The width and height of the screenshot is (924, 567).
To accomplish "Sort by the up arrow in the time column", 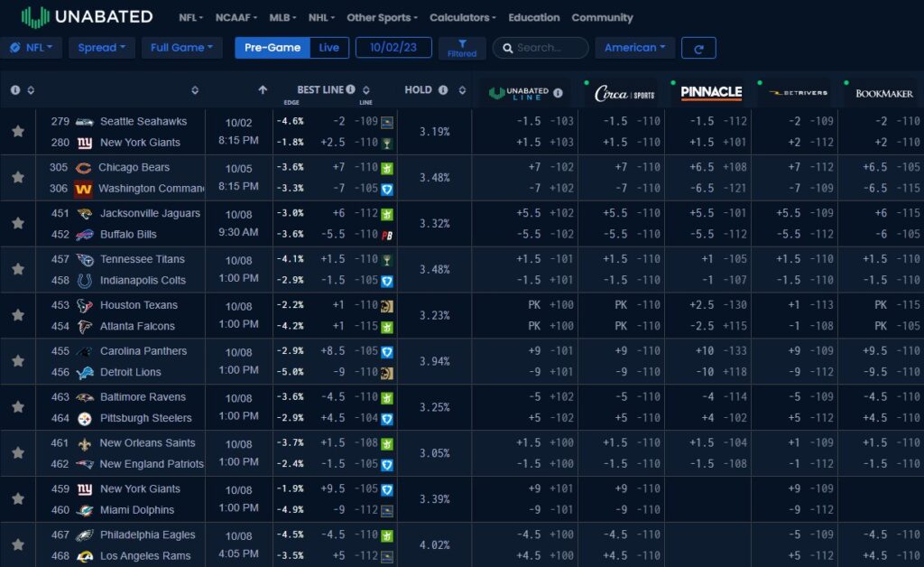I will pyautogui.click(x=263, y=89).
